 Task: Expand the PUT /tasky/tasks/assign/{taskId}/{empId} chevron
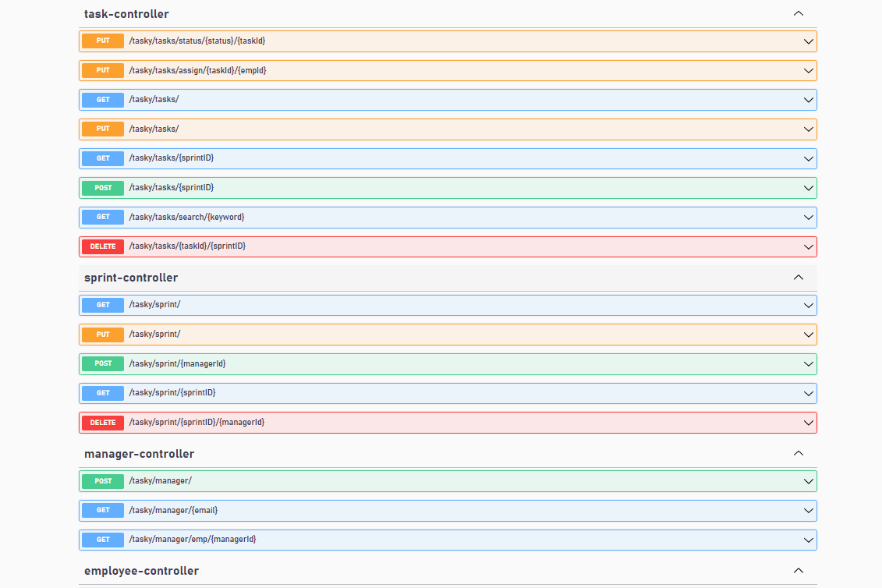coord(808,70)
